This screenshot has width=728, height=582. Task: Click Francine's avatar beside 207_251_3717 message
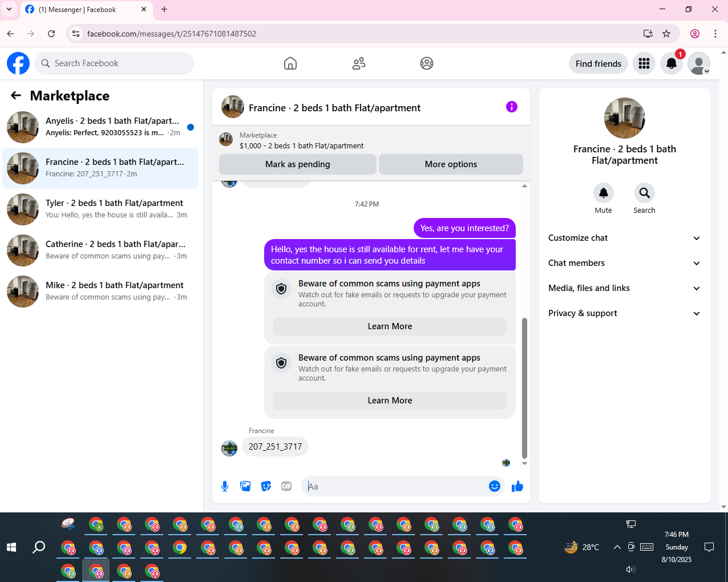coord(229,448)
